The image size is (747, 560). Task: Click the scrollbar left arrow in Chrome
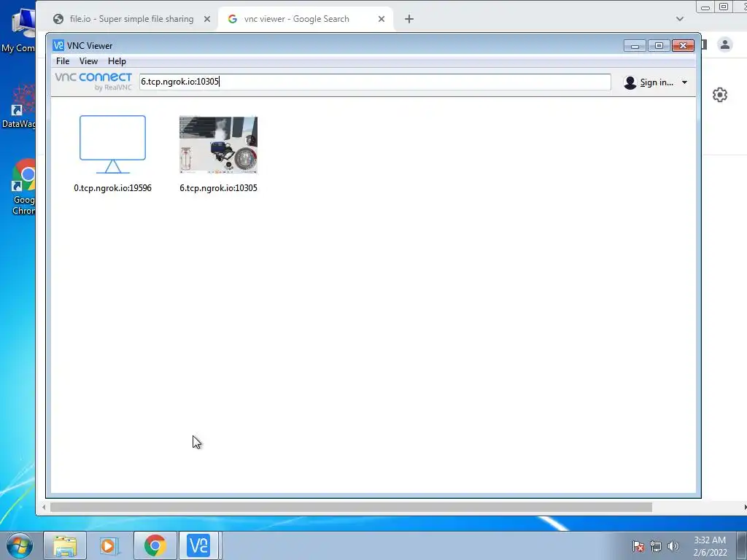pyautogui.click(x=43, y=507)
